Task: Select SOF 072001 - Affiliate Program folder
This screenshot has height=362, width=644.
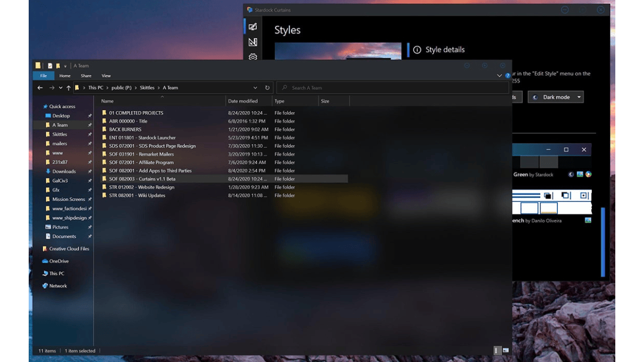Action: coord(224,162)
